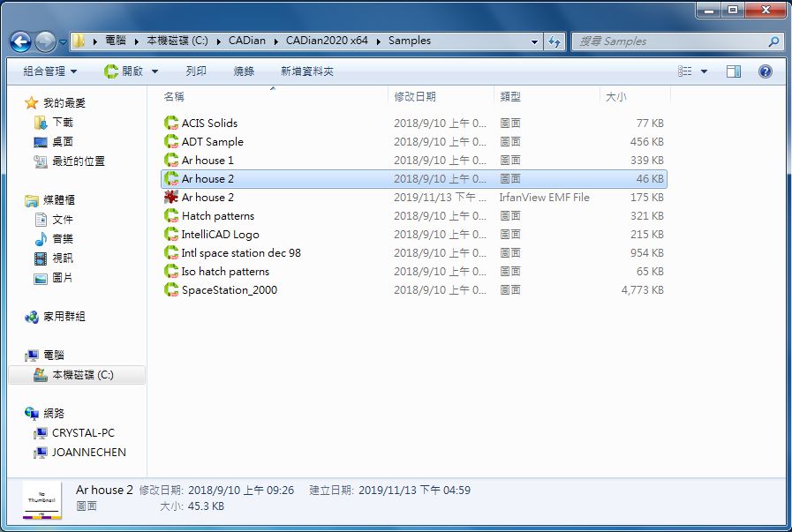Click the Help question mark icon
792x532 pixels.
click(766, 71)
